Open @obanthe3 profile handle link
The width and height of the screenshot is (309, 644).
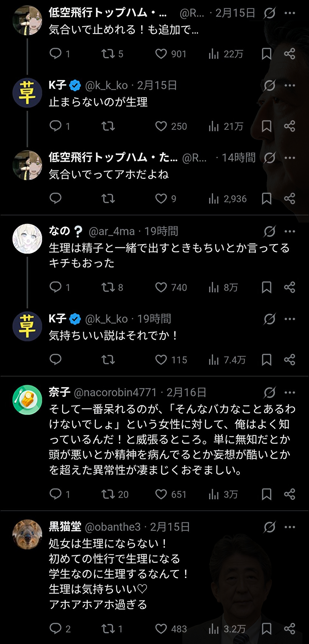113,527
